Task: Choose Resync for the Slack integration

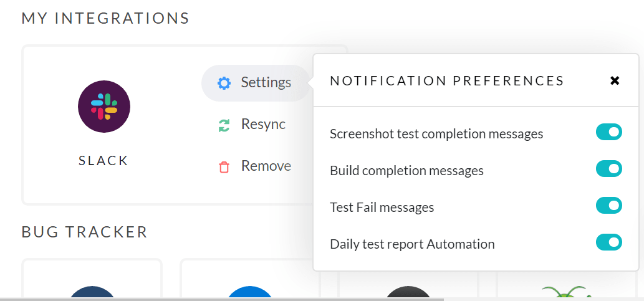Action: click(263, 124)
